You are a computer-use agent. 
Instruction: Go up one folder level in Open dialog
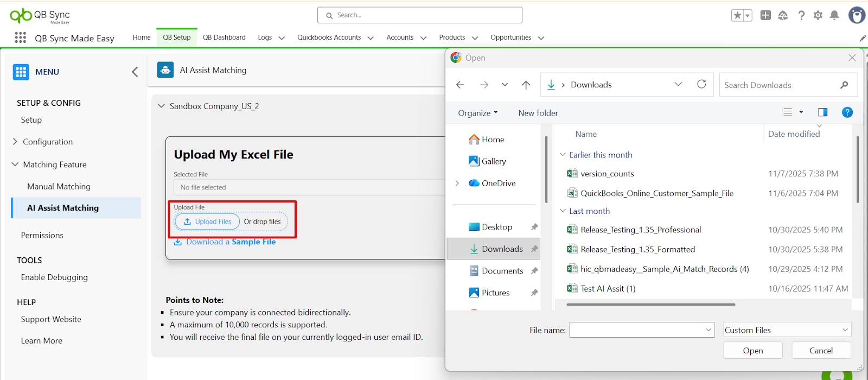tap(526, 85)
